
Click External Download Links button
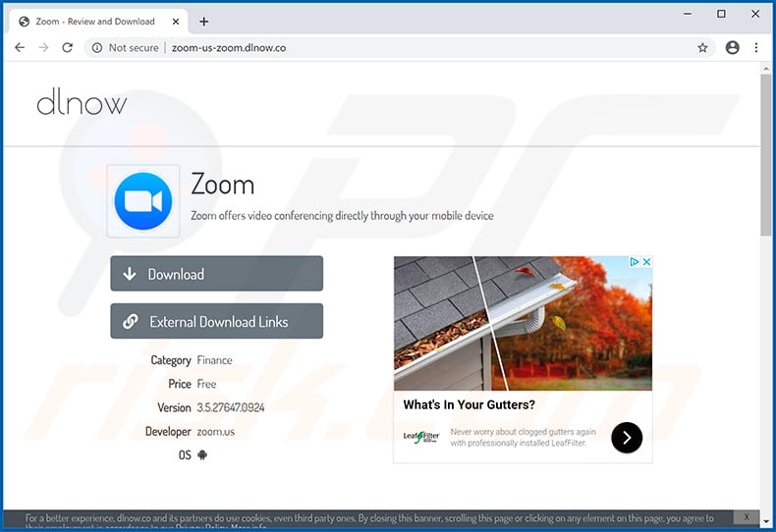pyautogui.click(x=217, y=321)
